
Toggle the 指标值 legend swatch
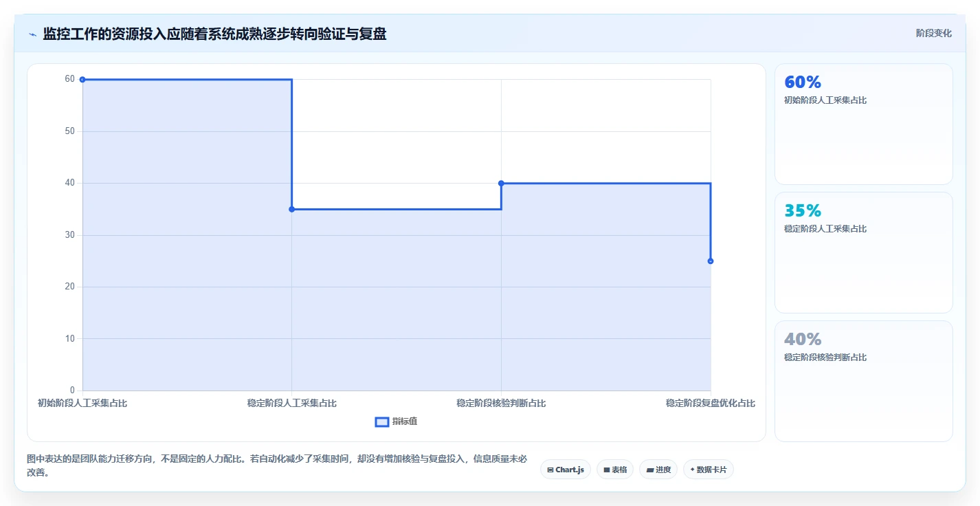[382, 421]
